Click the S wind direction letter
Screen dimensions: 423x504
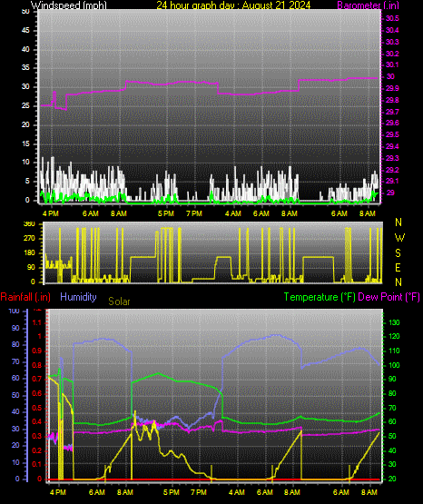pos(398,253)
